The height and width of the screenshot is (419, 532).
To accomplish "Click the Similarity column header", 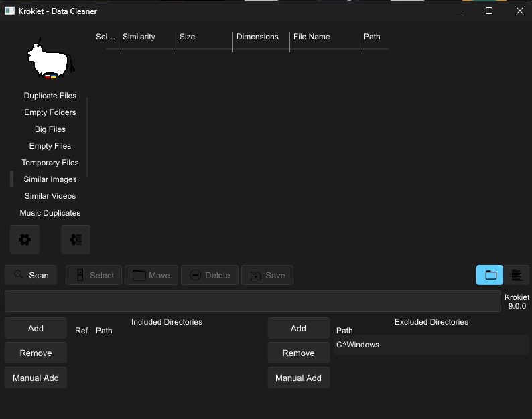I will [146, 37].
